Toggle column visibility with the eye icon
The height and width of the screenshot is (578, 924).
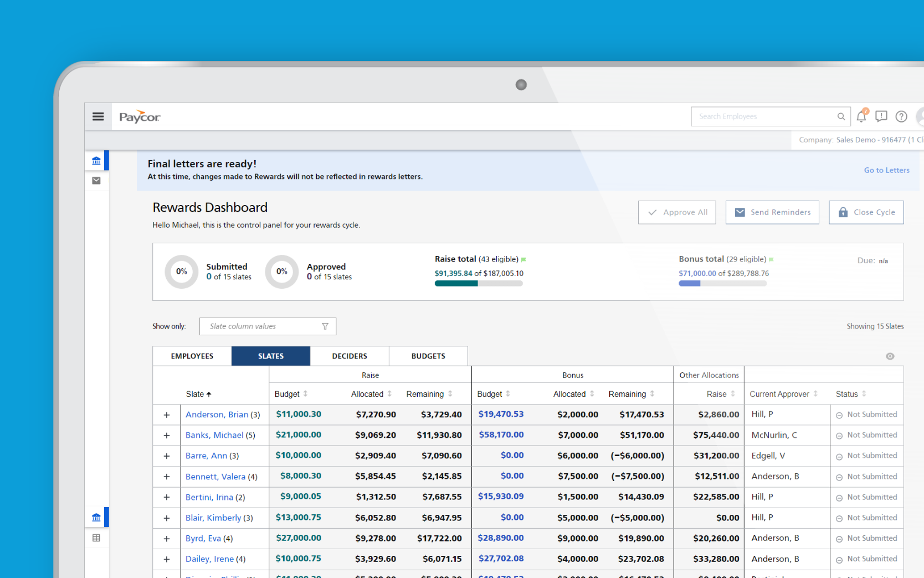pos(890,356)
